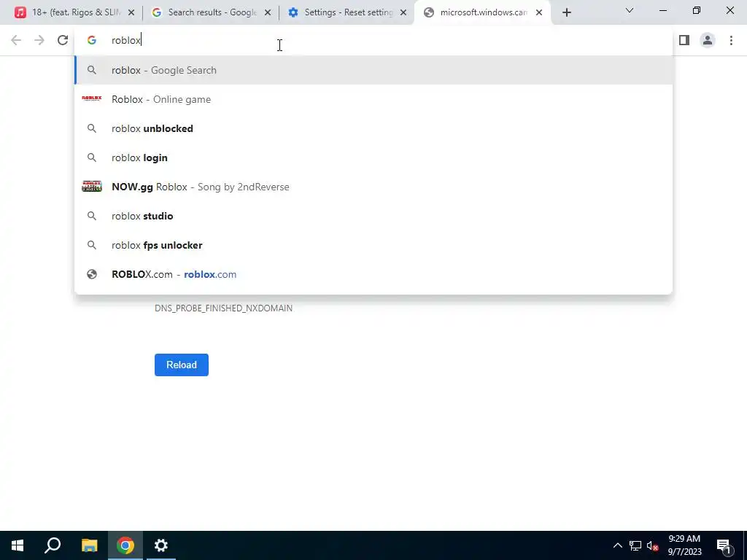
Task: Choose the 'roblox login' suggestion
Action: (373, 157)
